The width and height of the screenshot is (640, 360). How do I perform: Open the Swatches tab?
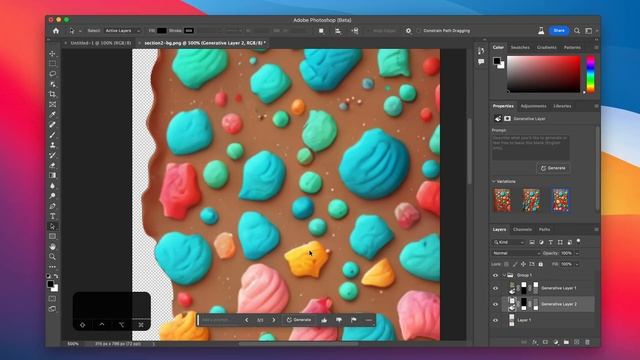click(x=520, y=47)
